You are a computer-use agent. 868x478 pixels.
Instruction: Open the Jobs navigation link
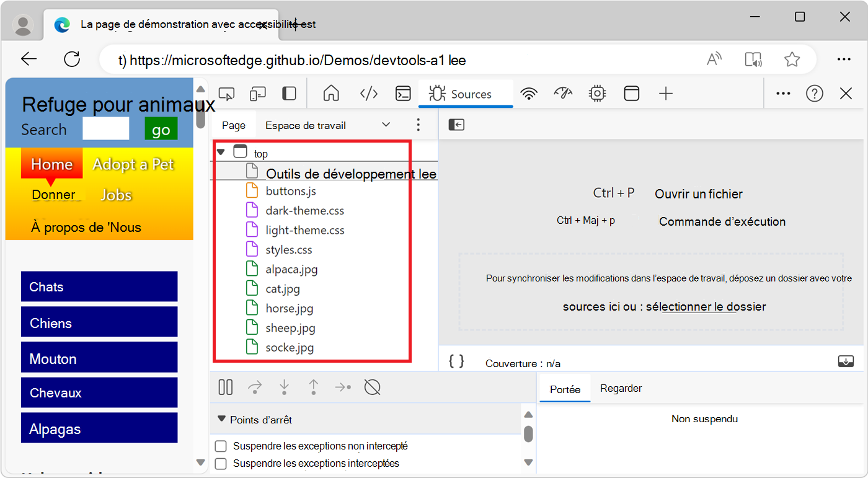point(117,195)
